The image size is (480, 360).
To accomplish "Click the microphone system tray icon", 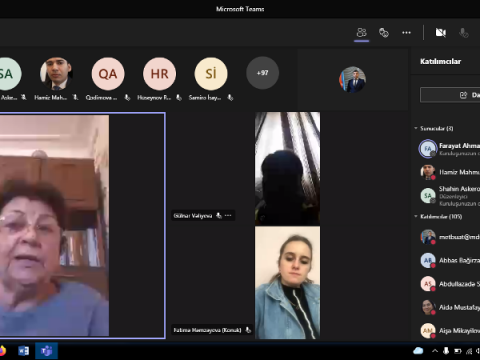I will point(446,351).
